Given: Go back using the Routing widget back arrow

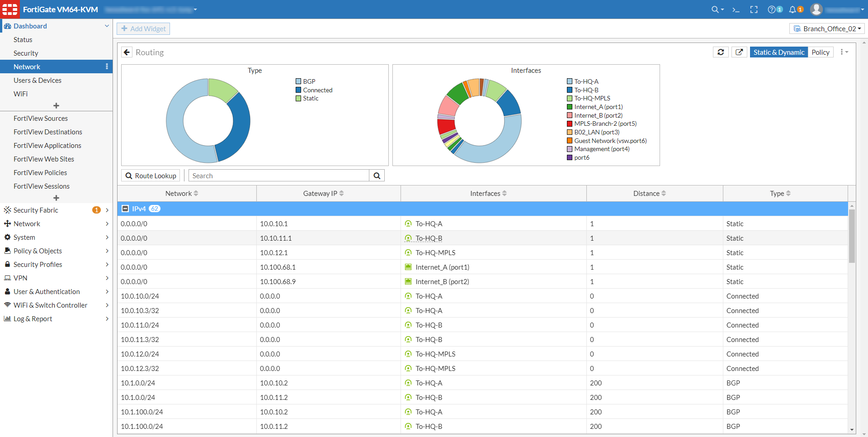Looking at the screenshot, I should (x=127, y=52).
